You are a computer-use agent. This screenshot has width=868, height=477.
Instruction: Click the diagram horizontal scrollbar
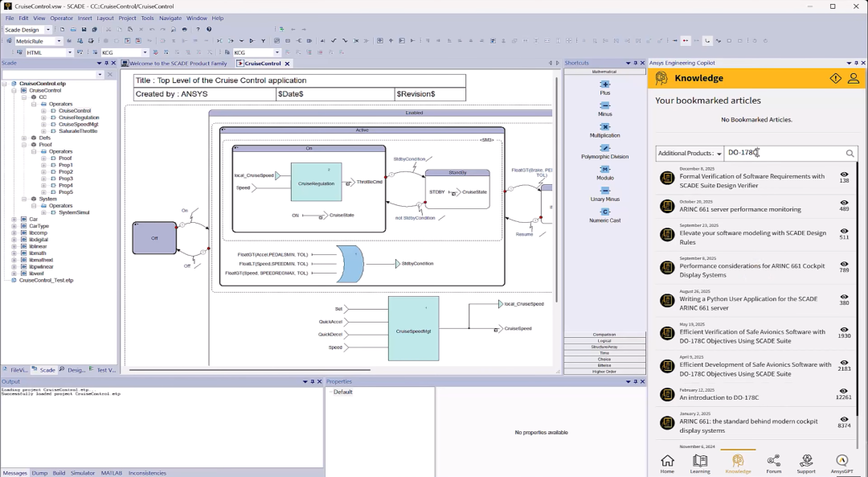249,370
